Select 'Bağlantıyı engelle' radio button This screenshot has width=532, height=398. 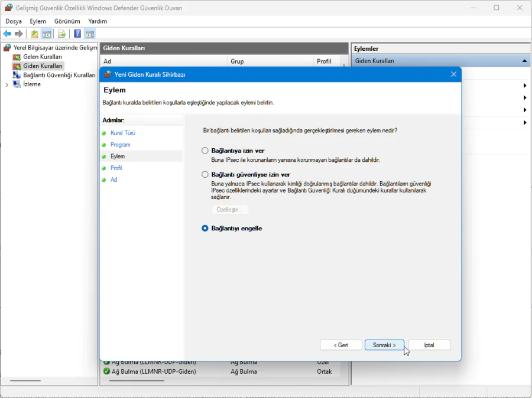(205, 229)
